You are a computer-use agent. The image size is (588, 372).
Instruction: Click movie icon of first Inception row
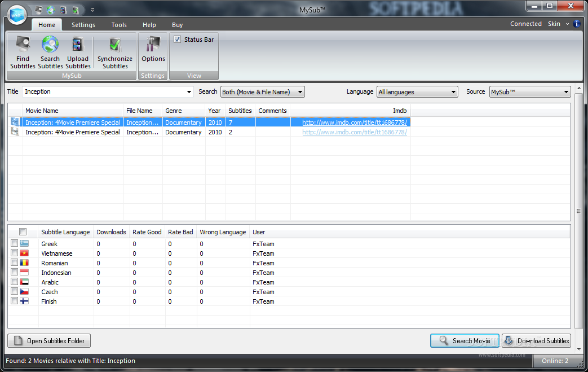(15, 121)
